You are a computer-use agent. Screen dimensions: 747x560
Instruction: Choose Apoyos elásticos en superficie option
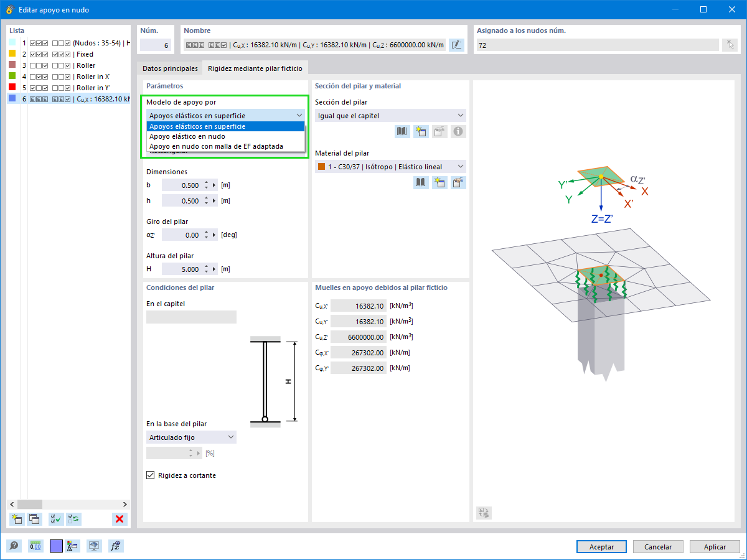225,126
